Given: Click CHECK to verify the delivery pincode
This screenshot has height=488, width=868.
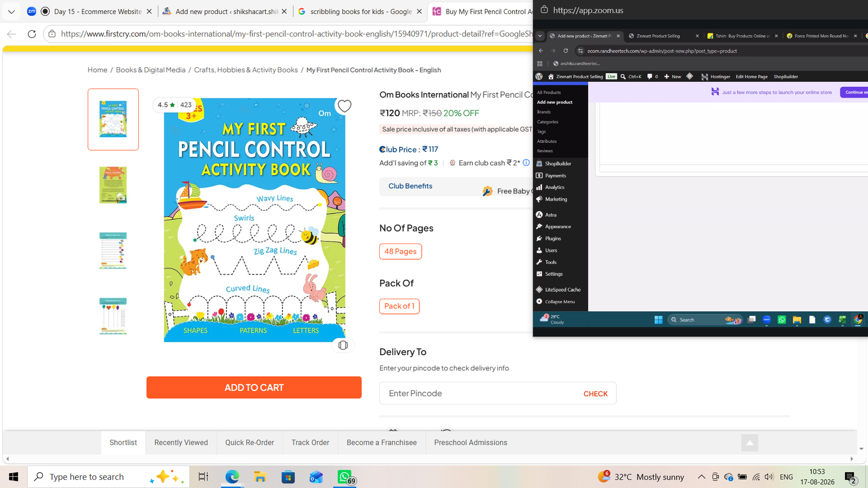Looking at the screenshot, I should tap(595, 394).
